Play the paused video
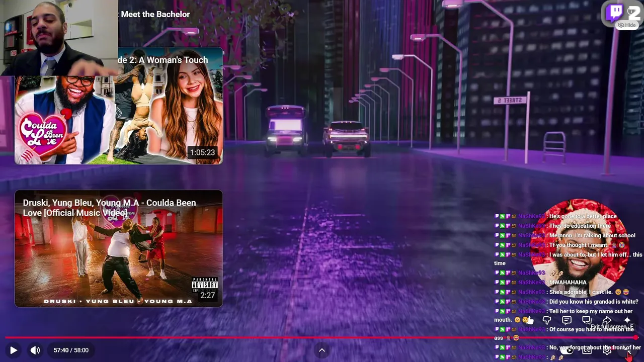The image size is (644, 362). (14, 350)
